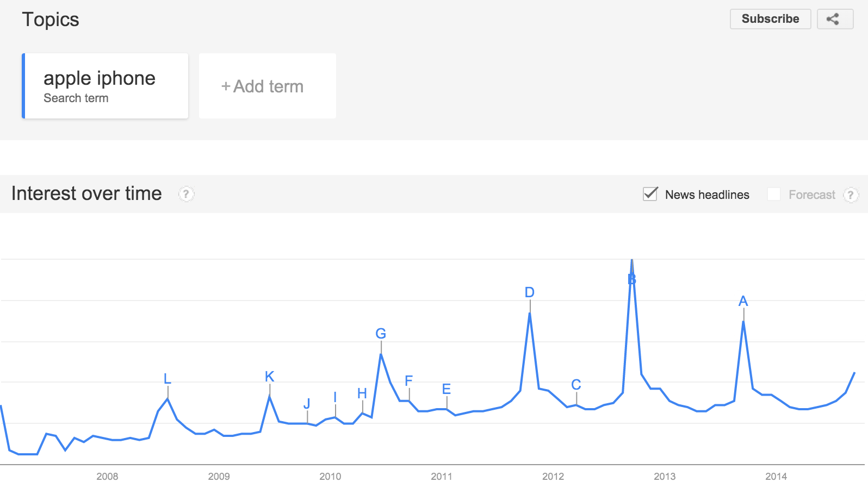Open news headline marker C
This screenshot has width=868, height=488.
pyautogui.click(x=576, y=385)
